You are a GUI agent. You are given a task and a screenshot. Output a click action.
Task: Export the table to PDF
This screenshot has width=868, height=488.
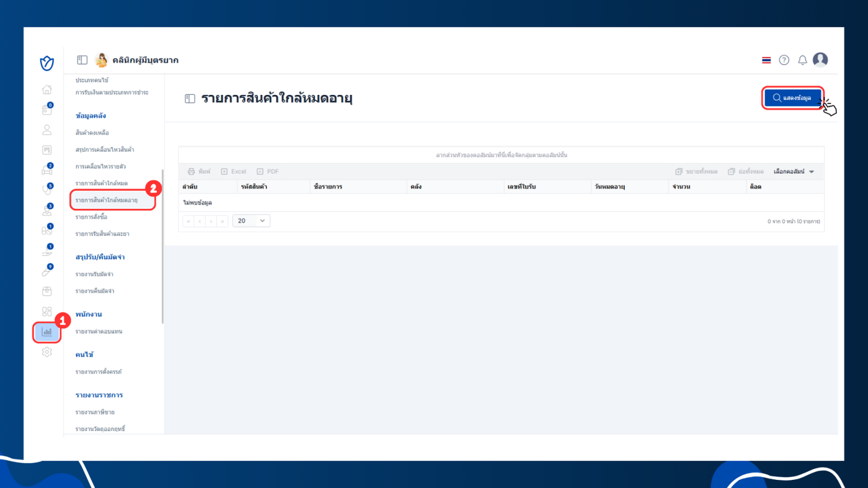[x=268, y=172]
